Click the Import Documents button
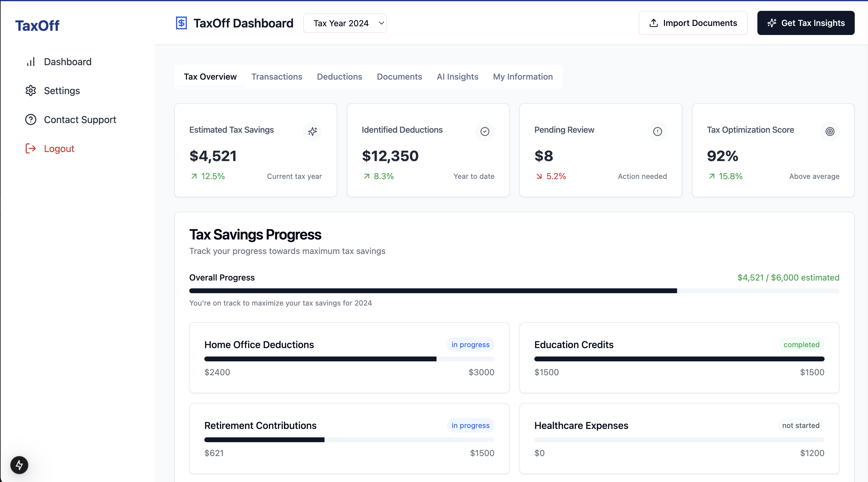868x482 pixels. pos(693,23)
